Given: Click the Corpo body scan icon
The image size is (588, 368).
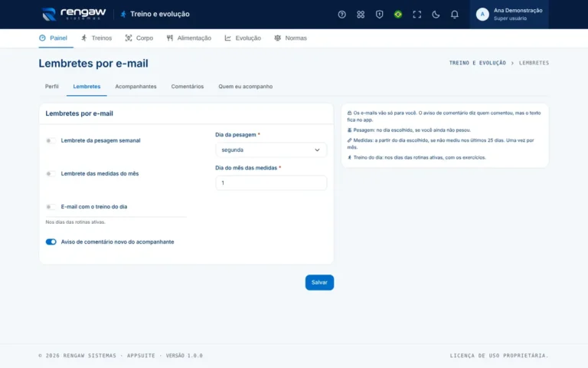Looking at the screenshot, I should pos(129,38).
